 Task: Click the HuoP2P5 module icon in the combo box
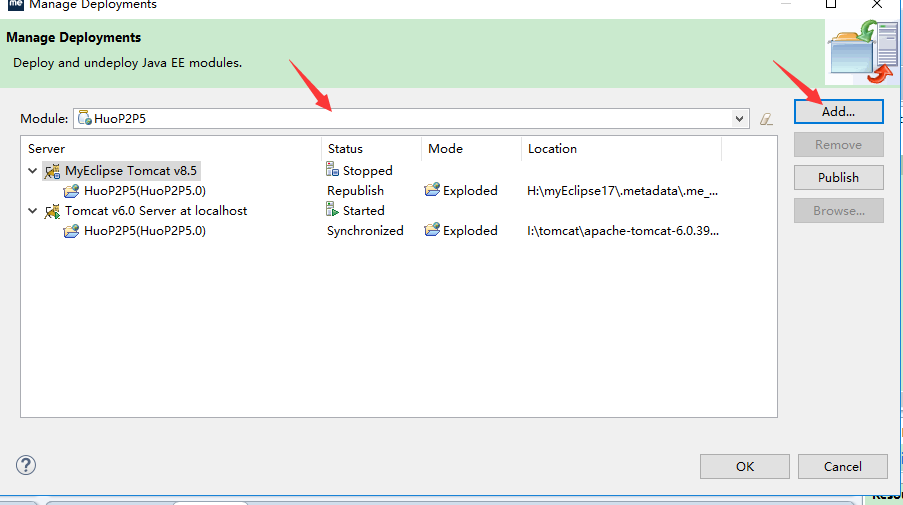pyautogui.click(x=85, y=118)
